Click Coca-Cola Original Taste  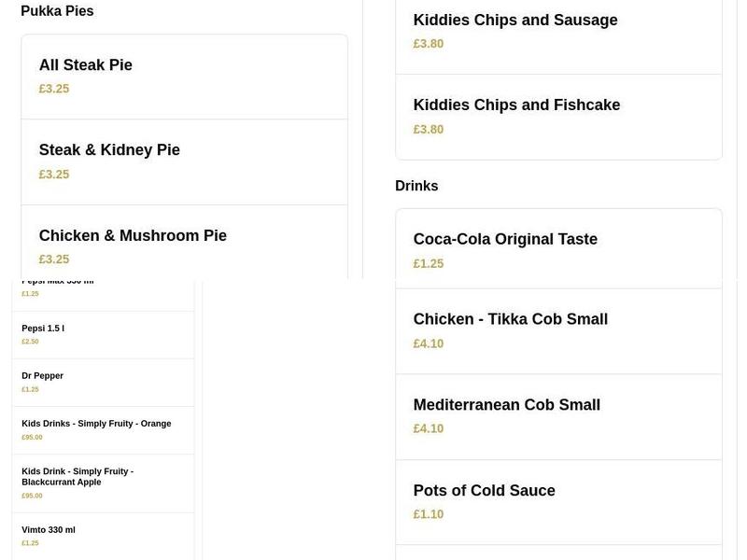pos(505,239)
